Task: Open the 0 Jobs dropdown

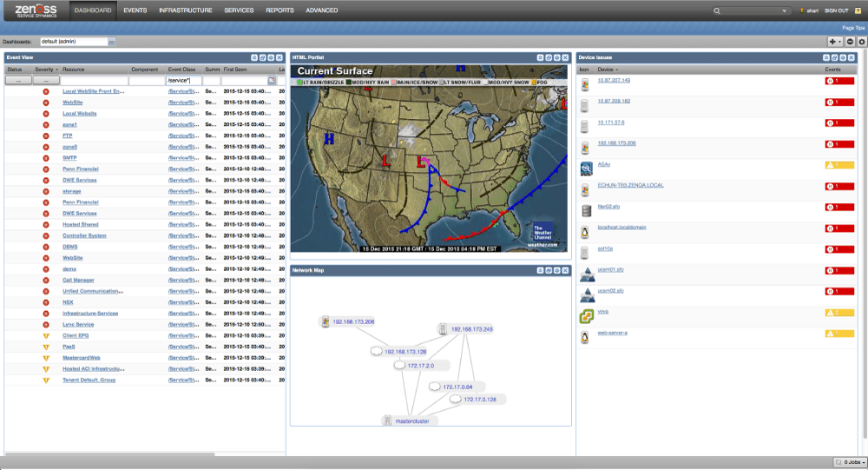Action: [851, 462]
